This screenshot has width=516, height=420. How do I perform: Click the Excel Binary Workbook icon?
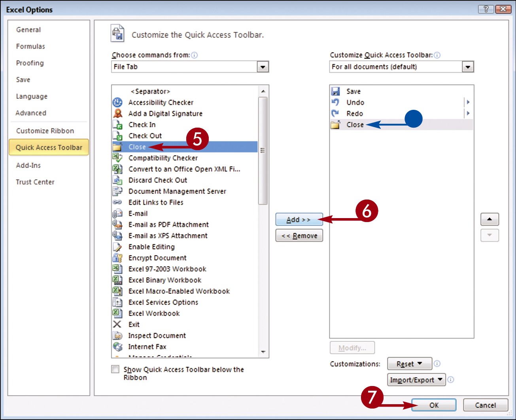point(117,280)
